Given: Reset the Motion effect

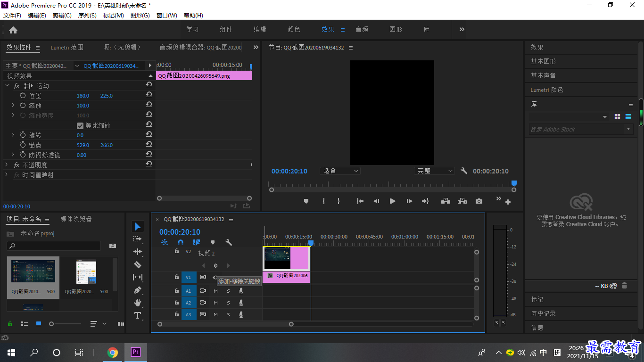Looking at the screenshot, I should point(149,85).
